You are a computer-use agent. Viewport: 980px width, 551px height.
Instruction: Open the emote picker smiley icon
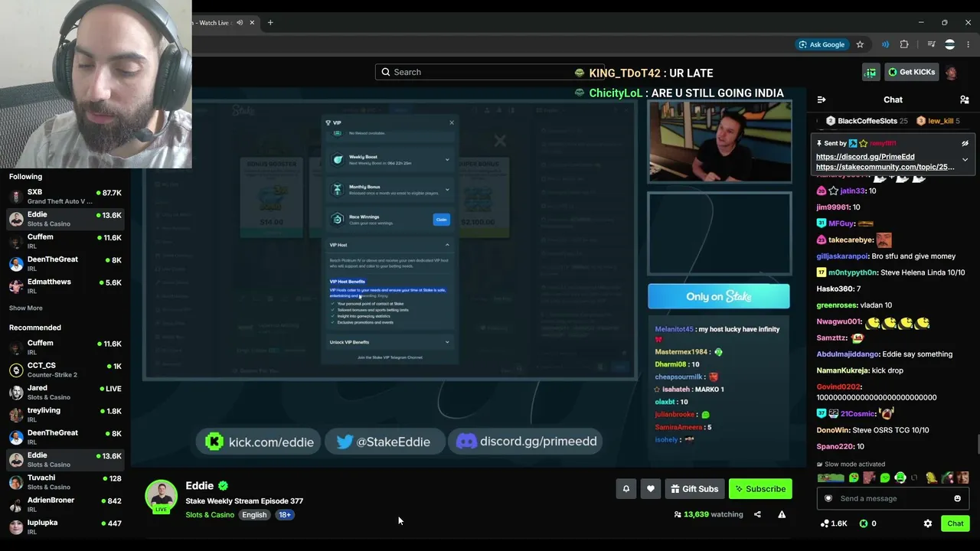[x=957, y=498]
